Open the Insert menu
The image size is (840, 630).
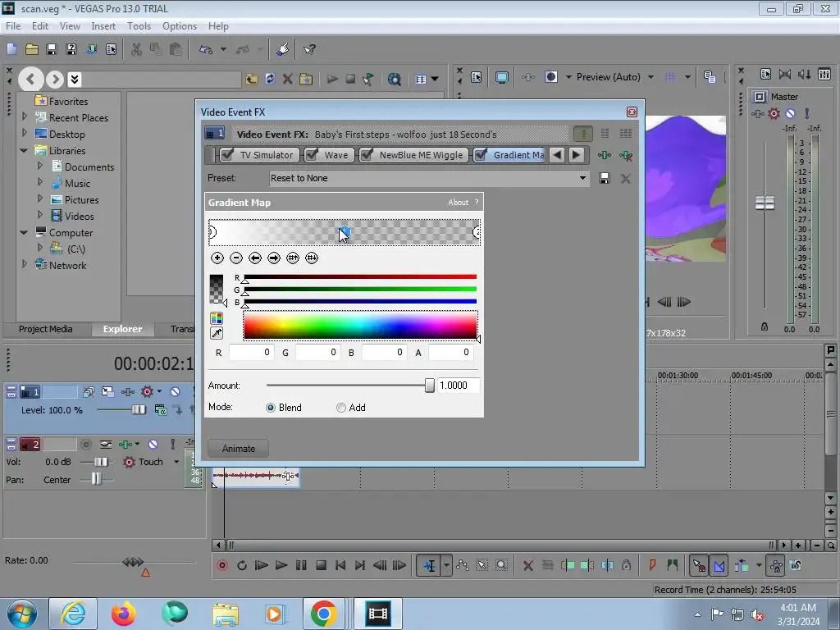(x=103, y=26)
